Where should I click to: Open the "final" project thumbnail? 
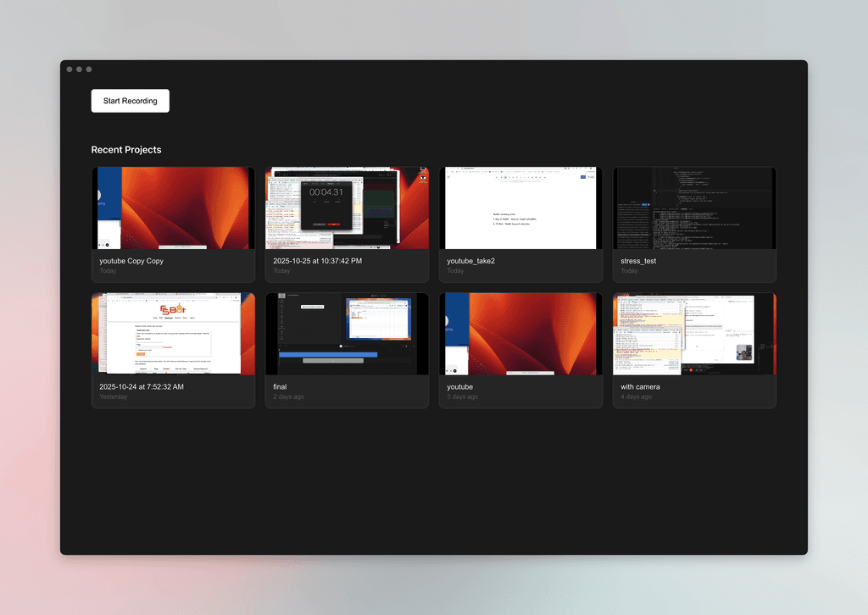coord(347,334)
